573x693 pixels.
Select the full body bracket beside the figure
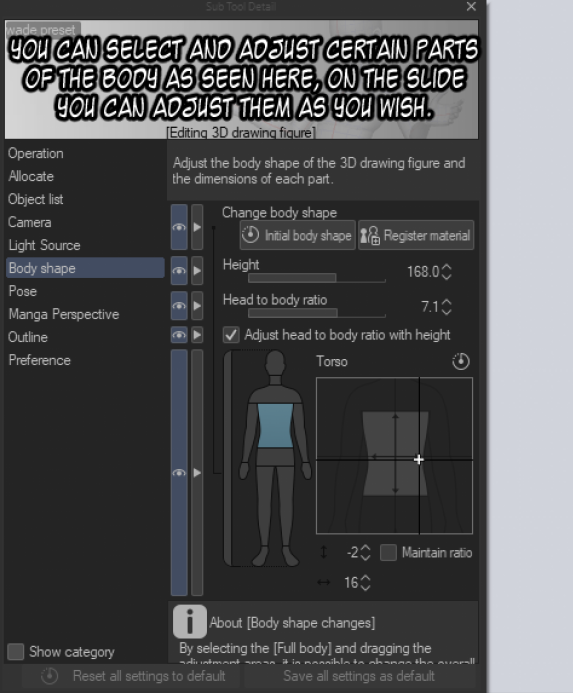click(227, 458)
